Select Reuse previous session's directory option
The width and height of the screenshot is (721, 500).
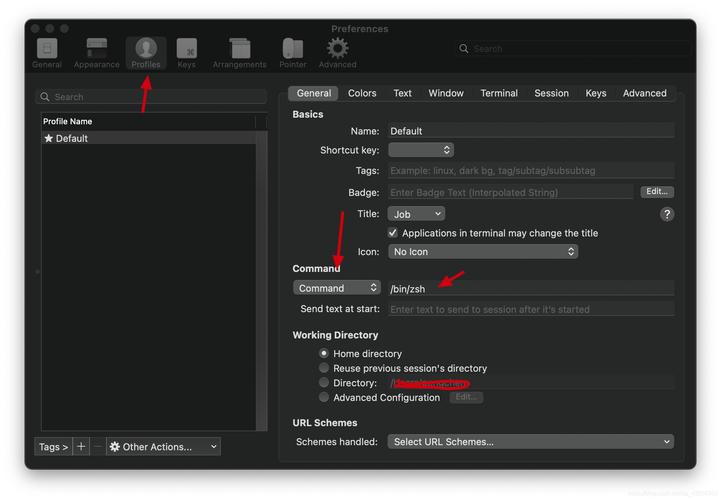324,368
